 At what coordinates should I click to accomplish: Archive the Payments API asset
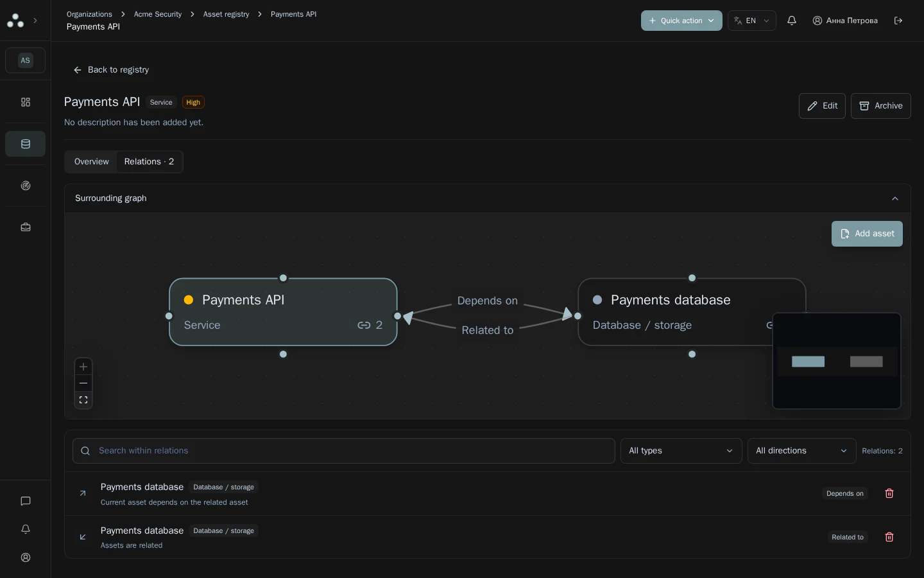click(880, 106)
